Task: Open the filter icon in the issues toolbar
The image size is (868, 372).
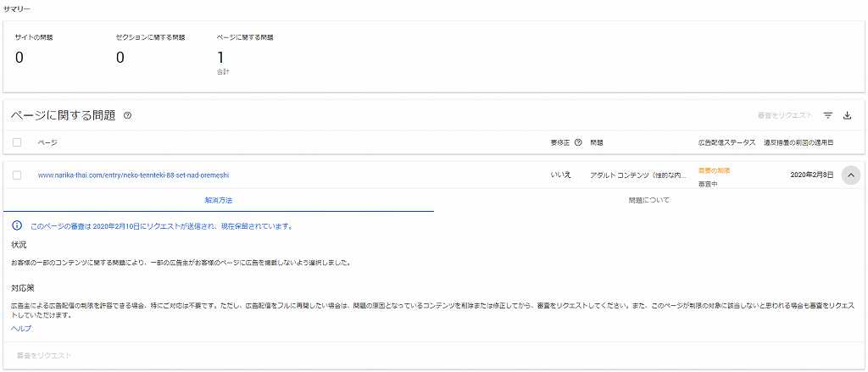Action: click(x=828, y=115)
